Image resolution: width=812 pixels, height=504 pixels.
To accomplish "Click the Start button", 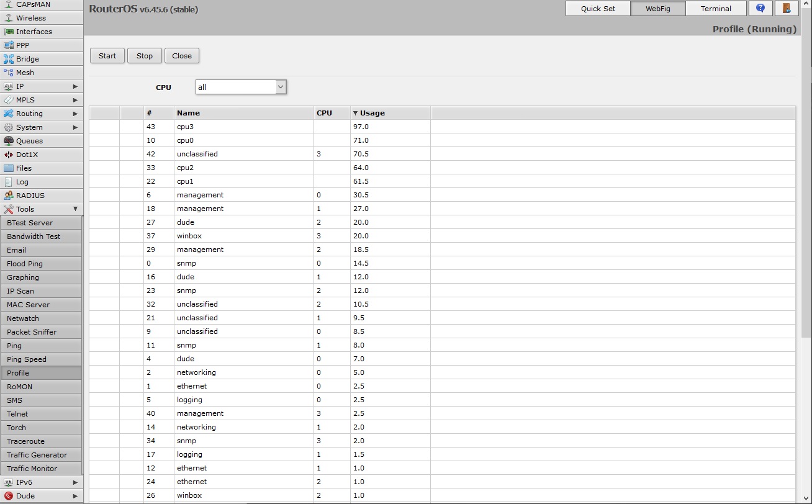I will pyautogui.click(x=107, y=55).
